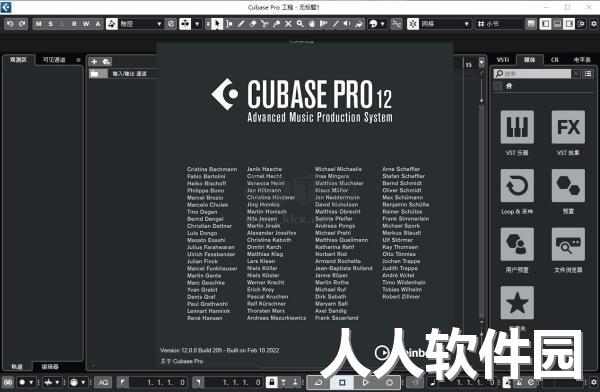Open the Presets hexagon tile
Image resolution: width=600 pixels, height=392 pixels.
(x=568, y=186)
